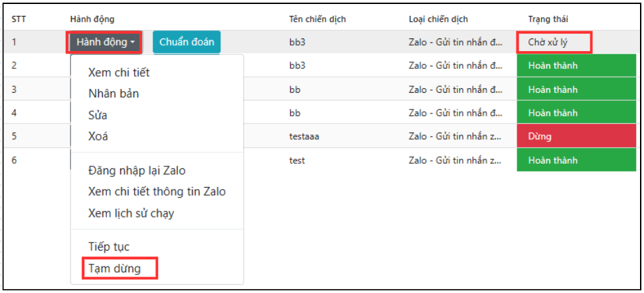644x293 pixels.
Task: Choose Đăng nhập lại Zalo
Action: [136, 170]
